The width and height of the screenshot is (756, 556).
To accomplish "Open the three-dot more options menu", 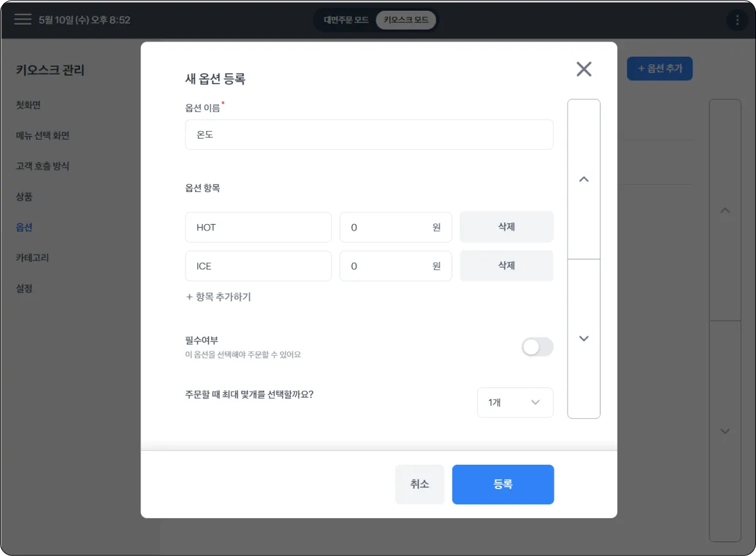I will click(737, 20).
